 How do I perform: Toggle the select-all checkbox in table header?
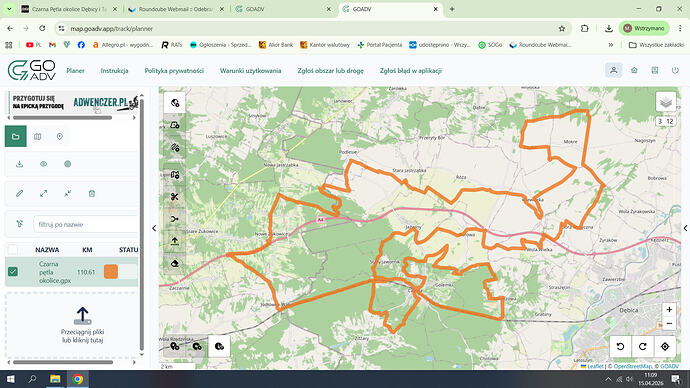click(13, 250)
